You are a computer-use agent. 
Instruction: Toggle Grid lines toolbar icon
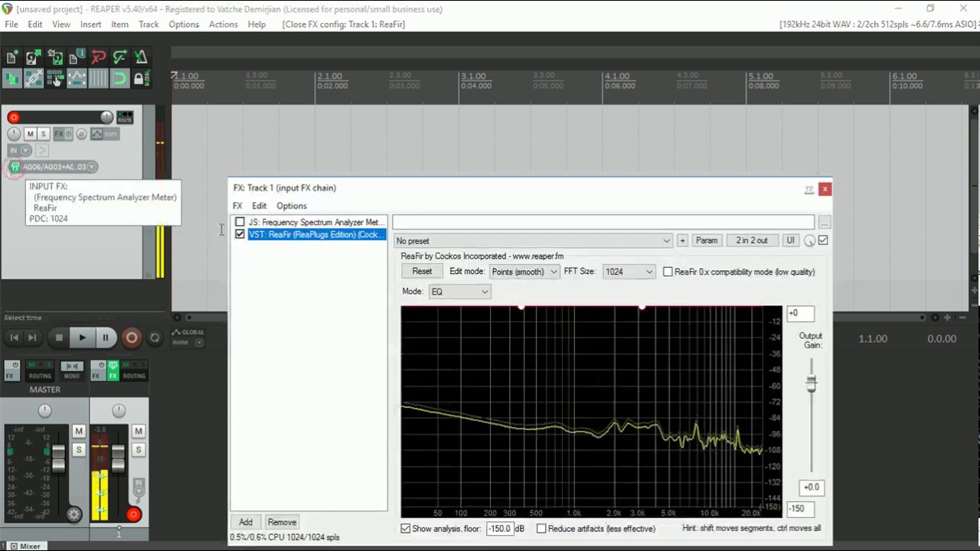tap(99, 78)
